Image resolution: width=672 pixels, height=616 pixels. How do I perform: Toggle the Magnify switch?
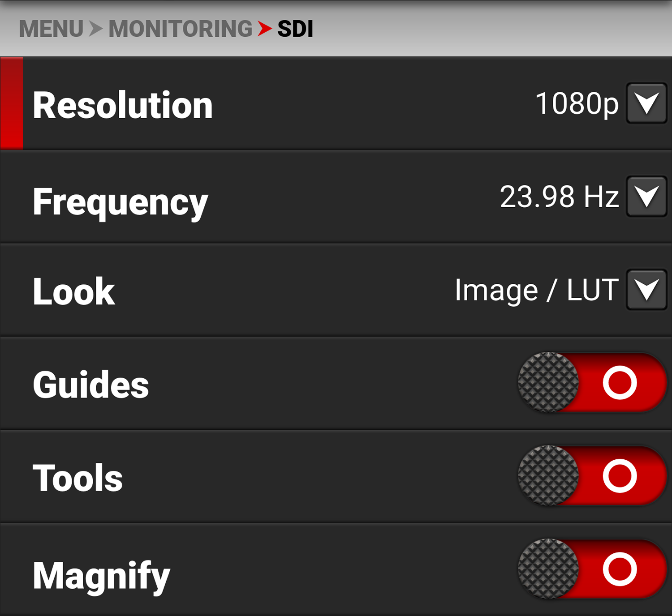coord(592,569)
